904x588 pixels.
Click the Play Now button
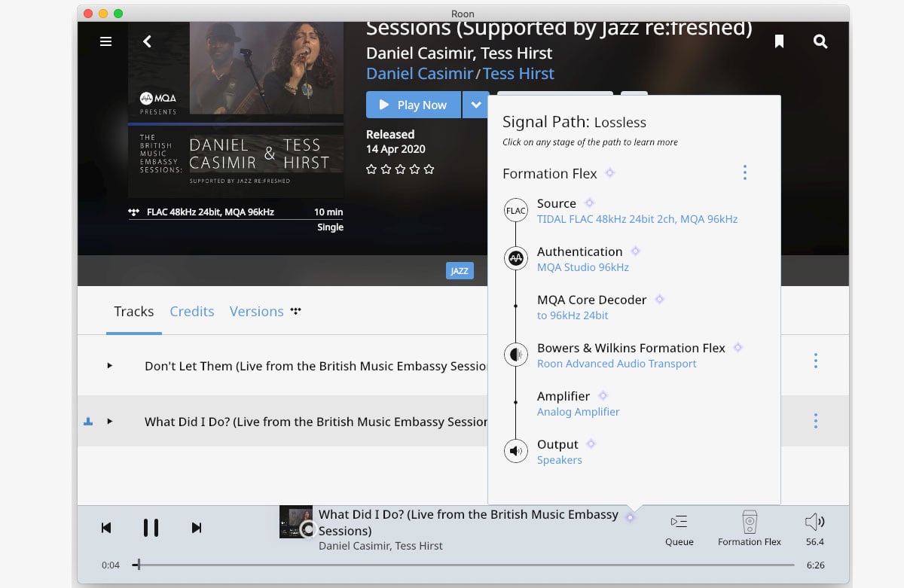(414, 105)
